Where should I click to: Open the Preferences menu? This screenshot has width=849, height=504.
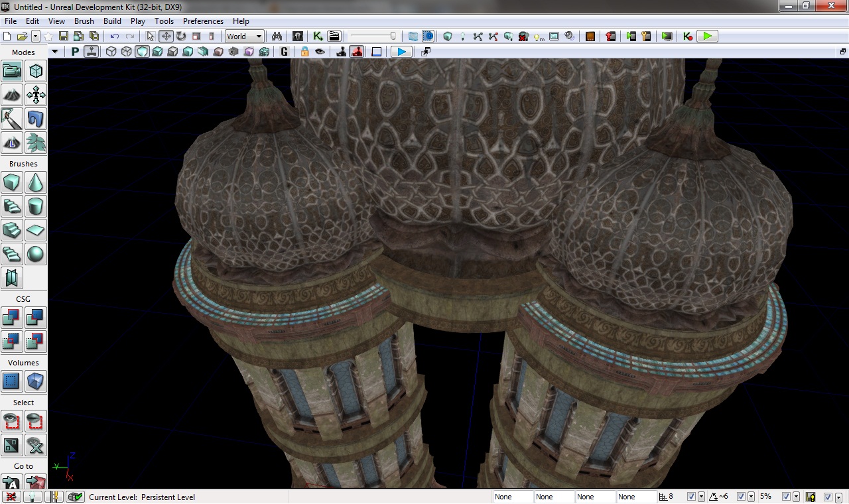pyautogui.click(x=203, y=21)
